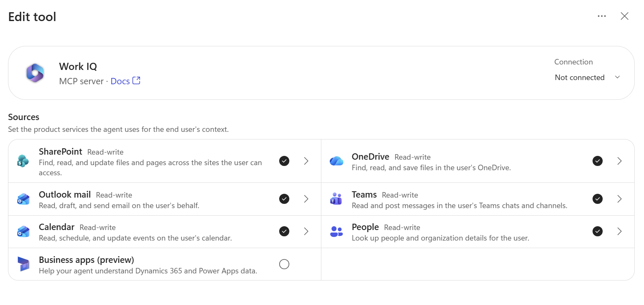The image size is (644, 305).
Task: Expand the Calendar settings chevron
Action: coord(307,231)
